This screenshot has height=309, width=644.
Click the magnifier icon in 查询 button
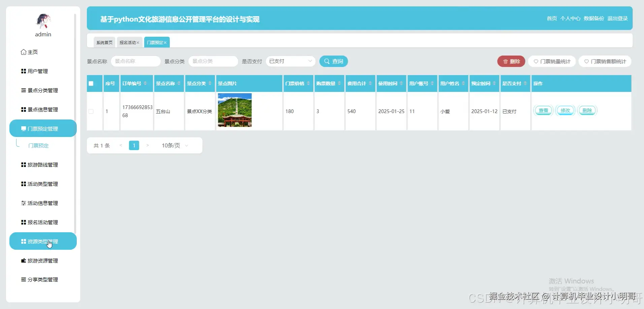click(327, 61)
